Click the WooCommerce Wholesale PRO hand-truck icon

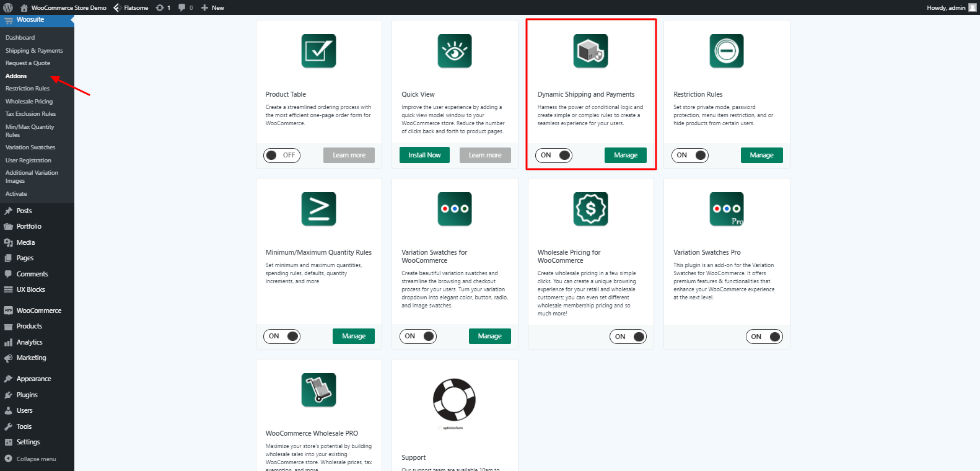[x=318, y=390]
